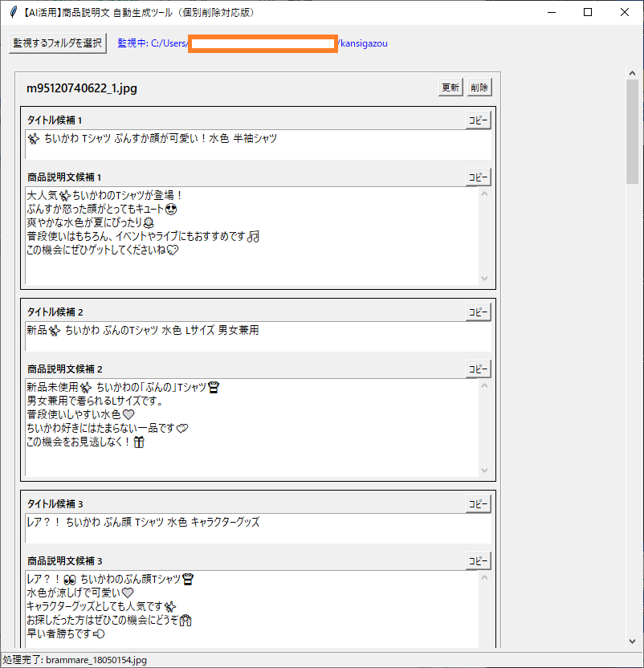Click the feather app icon in title bar
Viewport: 644px width, 668px height.
click(13, 12)
